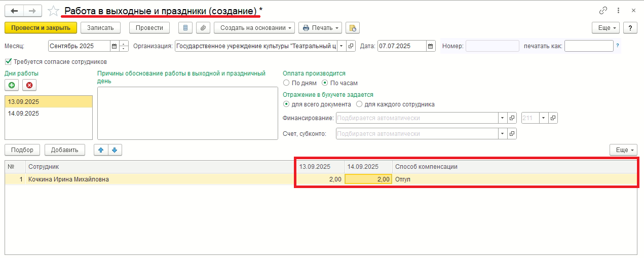Select work day 13.09.2025 in list
The height and width of the screenshot is (258, 644).
point(49,102)
